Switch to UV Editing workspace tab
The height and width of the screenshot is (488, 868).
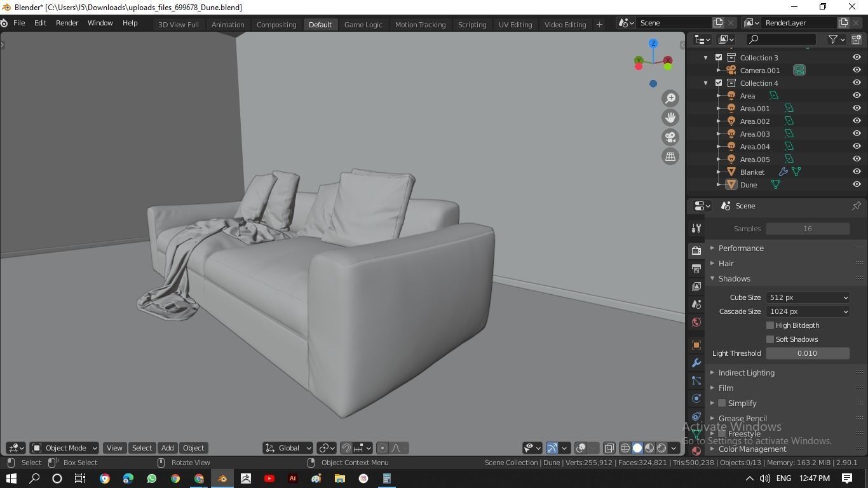coord(515,24)
